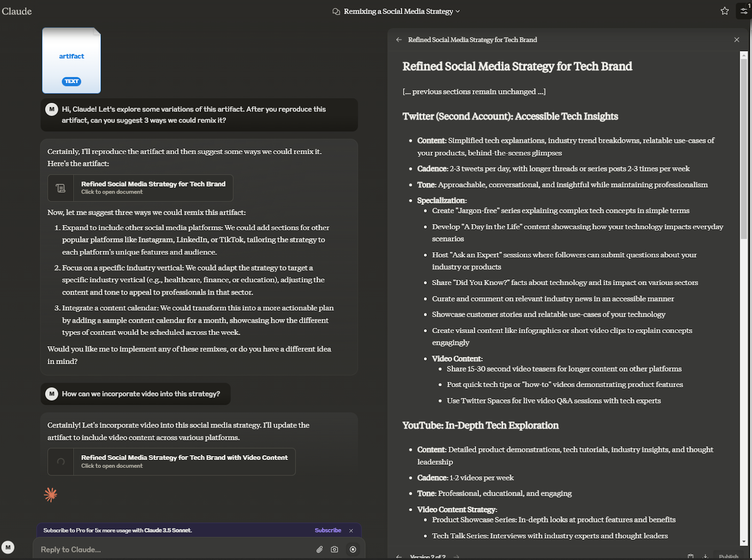Click the 'Video Content Strategy:' bullet under YouTube
Image resolution: width=752 pixels, height=560 pixels.
coord(457,510)
